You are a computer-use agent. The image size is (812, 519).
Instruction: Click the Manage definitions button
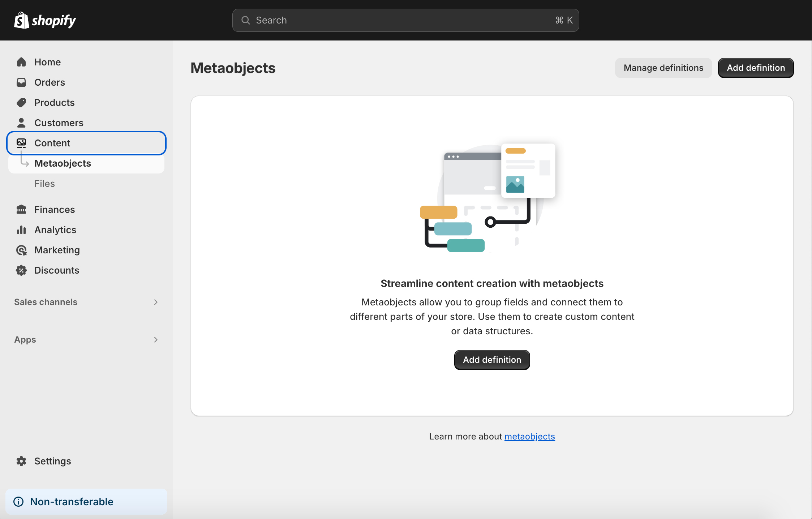[x=663, y=68]
